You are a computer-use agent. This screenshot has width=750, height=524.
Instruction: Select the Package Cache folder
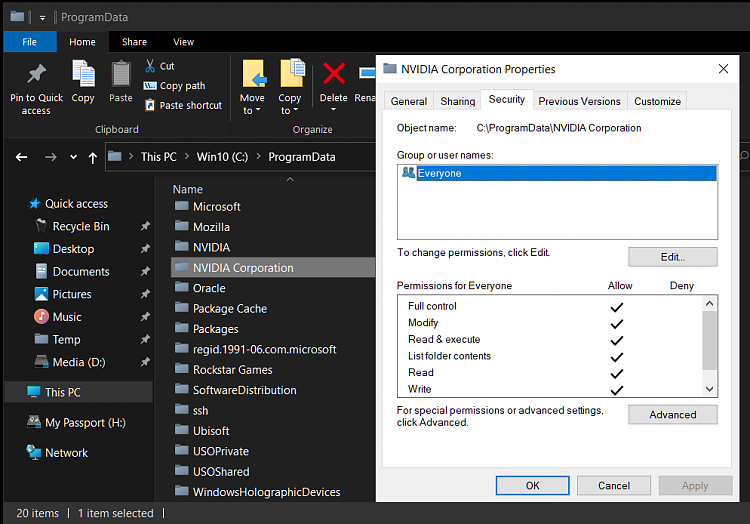click(x=230, y=309)
